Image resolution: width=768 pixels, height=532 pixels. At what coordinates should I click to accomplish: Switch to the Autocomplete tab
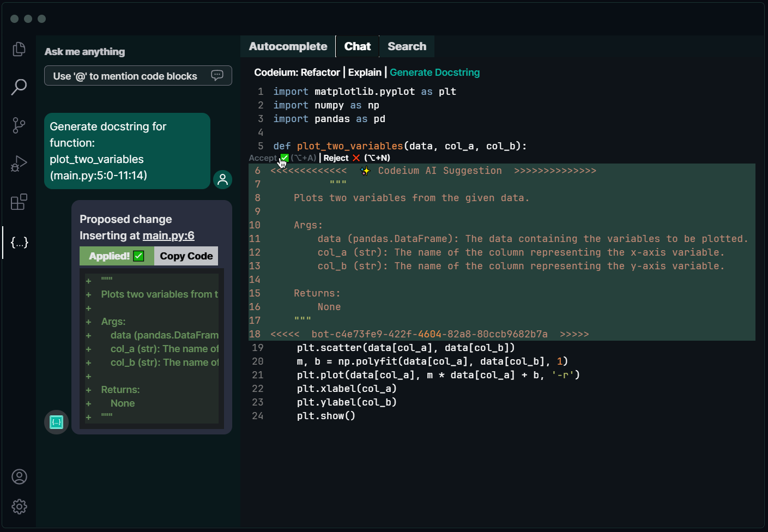[288, 46]
